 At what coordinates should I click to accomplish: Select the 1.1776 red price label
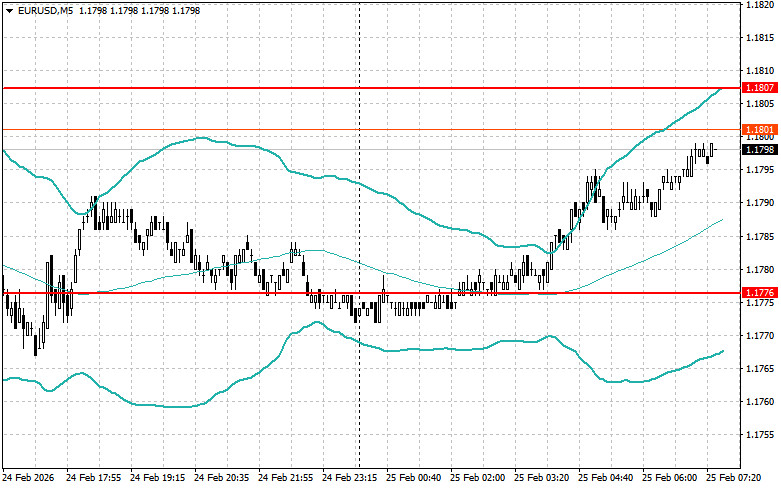[x=760, y=292]
